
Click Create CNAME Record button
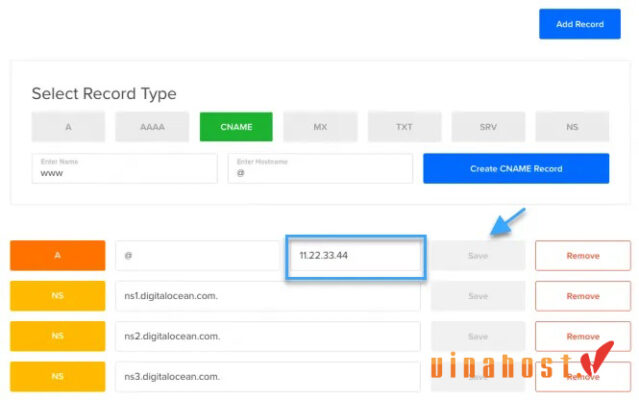pyautogui.click(x=516, y=168)
